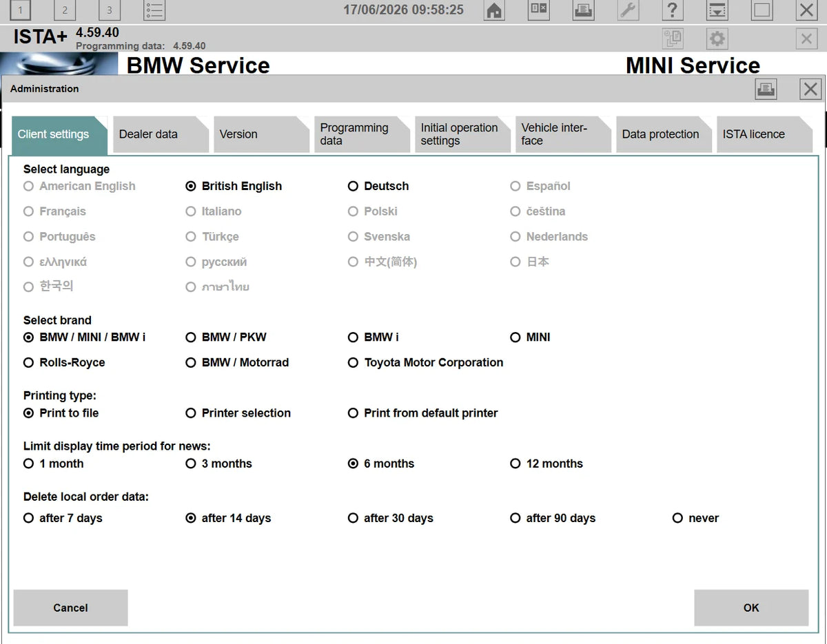The height and width of the screenshot is (644, 827).
Task: Choose Printer selection printing type
Action: pyautogui.click(x=238, y=413)
